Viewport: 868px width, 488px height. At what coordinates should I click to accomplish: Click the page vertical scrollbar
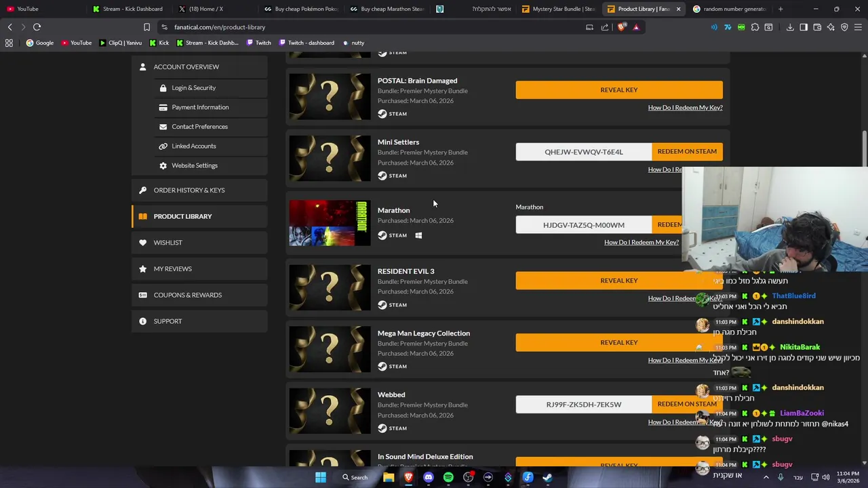(864, 149)
